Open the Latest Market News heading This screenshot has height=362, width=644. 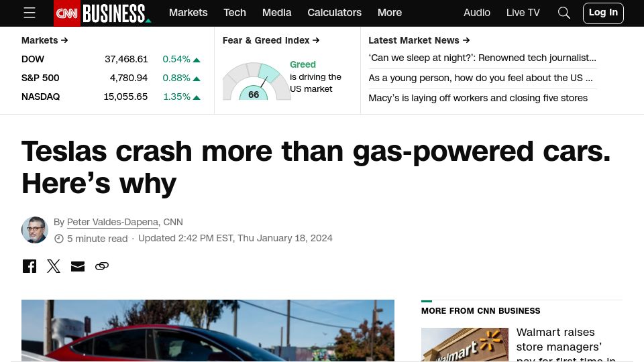(419, 40)
